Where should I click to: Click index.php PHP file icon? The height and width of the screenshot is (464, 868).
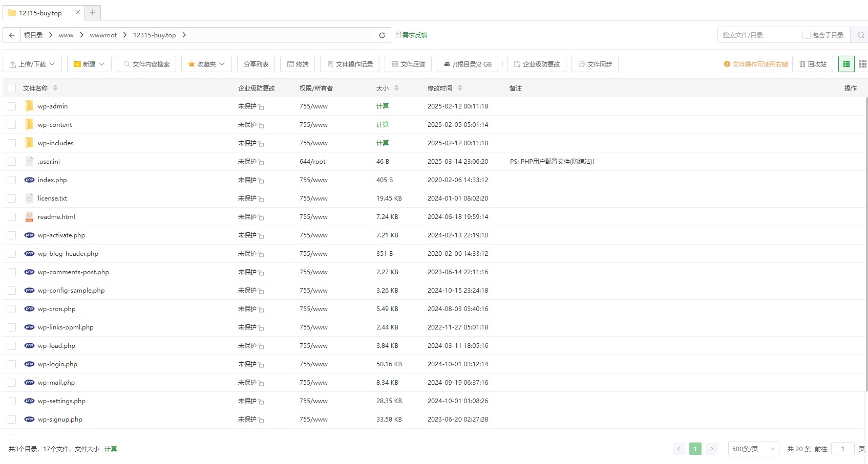[29, 180]
